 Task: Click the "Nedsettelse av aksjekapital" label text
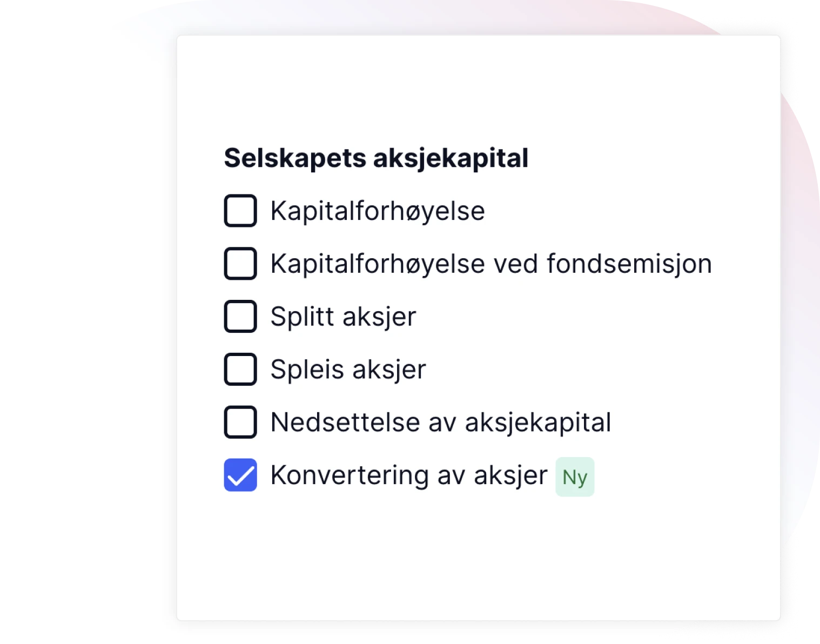441,422
